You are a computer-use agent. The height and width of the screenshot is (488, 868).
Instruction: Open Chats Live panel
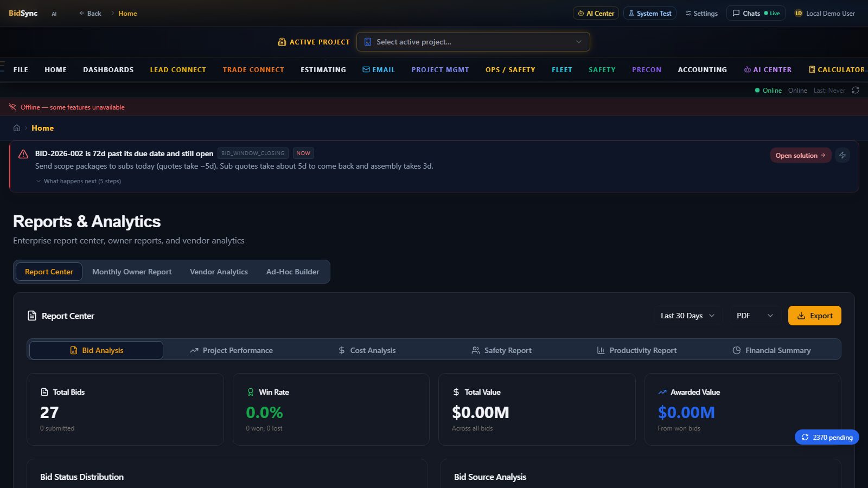tap(756, 13)
